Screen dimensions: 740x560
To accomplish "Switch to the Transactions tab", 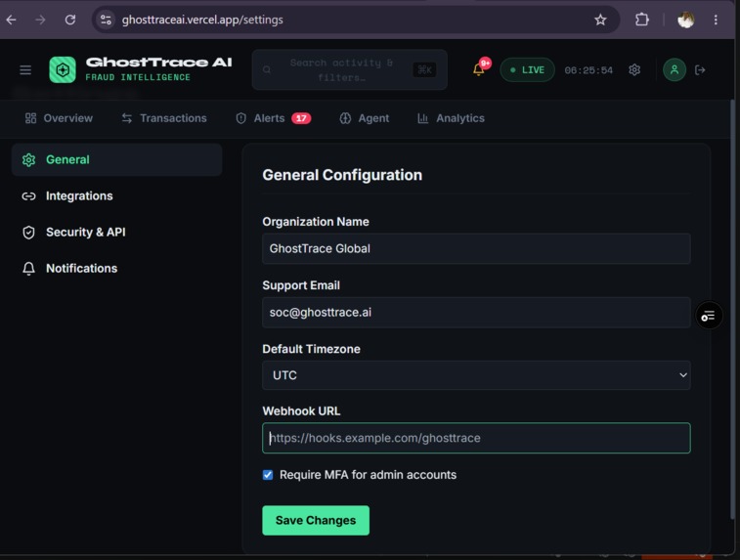I will (164, 118).
